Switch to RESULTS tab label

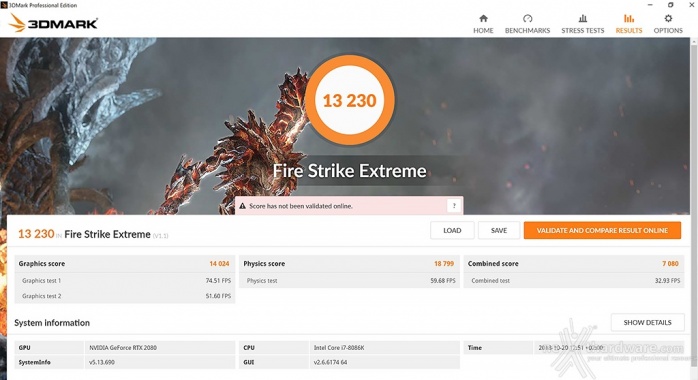click(629, 30)
